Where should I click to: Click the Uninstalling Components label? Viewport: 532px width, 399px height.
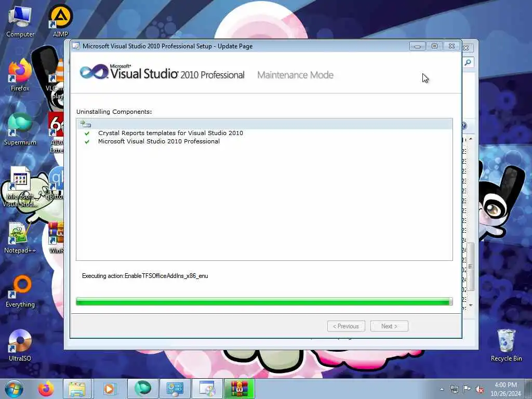pyautogui.click(x=114, y=112)
